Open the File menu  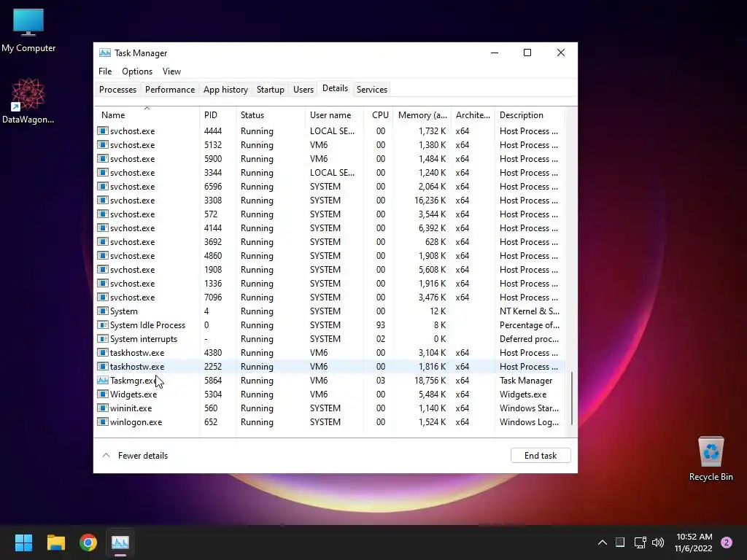[105, 71]
